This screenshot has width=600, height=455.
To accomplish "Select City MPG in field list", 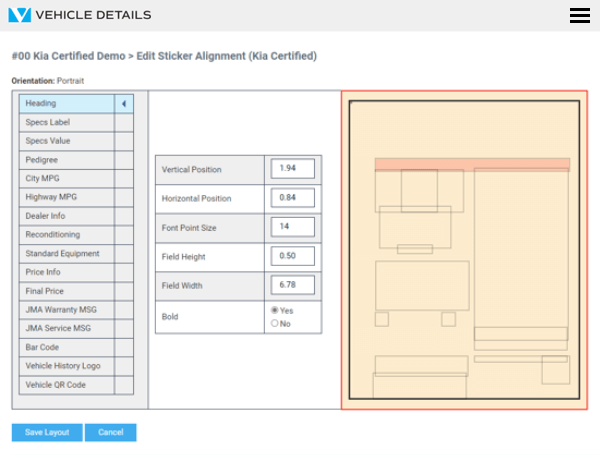I will click(66, 178).
